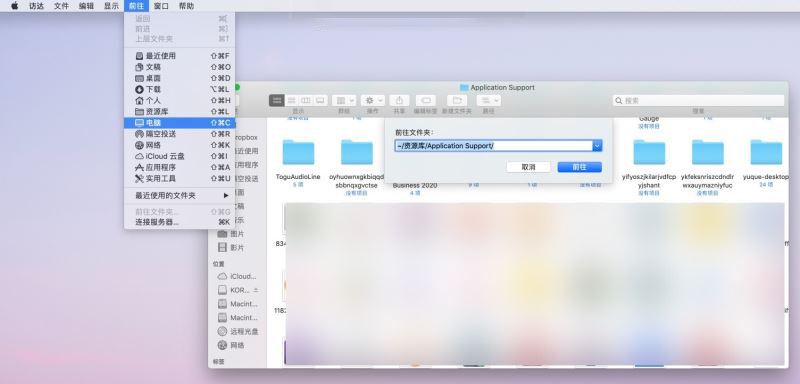The width and height of the screenshot is (800, 384).
Task: Switch to gallery view in toolbar
Action: (320, 100)
